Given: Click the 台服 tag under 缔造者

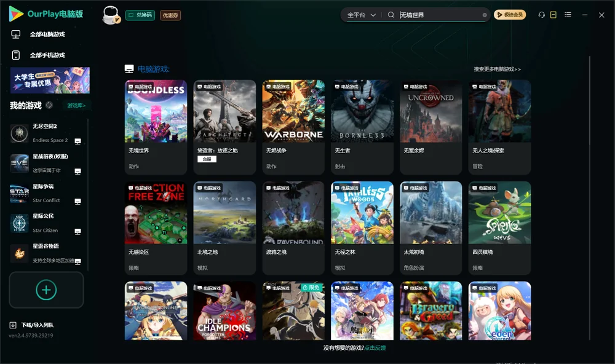Looking at the screenshot, I should [x=207, y=159].
